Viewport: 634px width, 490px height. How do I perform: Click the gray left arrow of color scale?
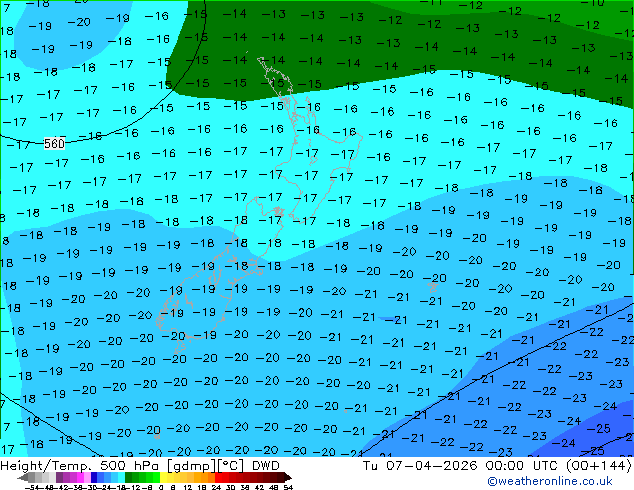(x=23, y=477)
